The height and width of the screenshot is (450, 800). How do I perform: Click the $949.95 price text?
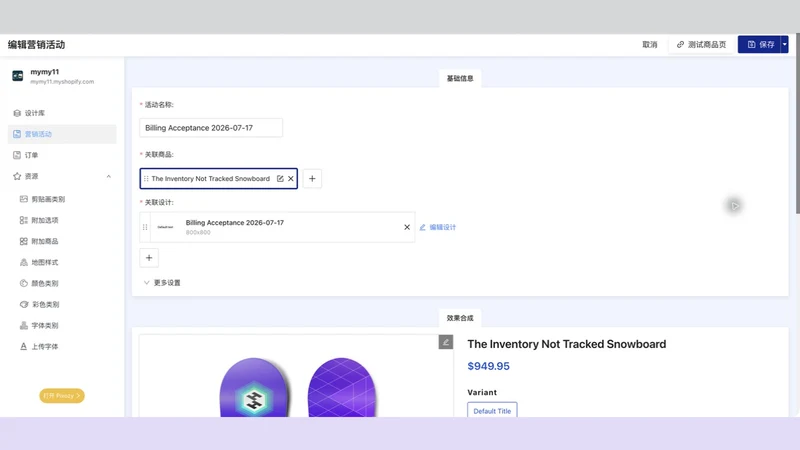[x=488, y=366]
